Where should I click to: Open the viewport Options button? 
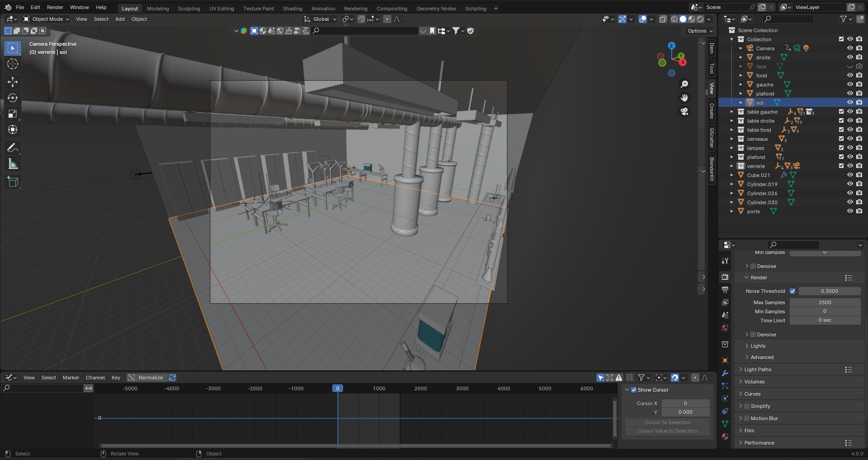pyautogui.click(x=700, y=31)
